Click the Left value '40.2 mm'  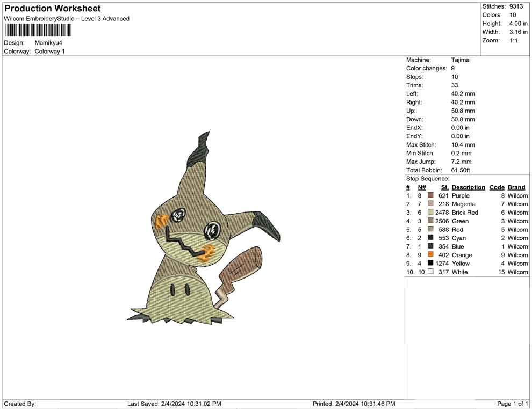(x=463, y=93)
